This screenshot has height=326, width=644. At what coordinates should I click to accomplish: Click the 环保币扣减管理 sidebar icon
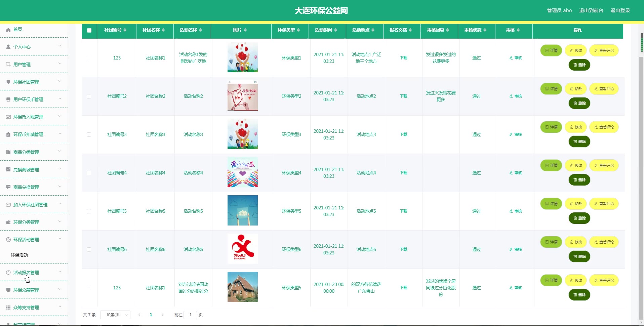point(8,134)
